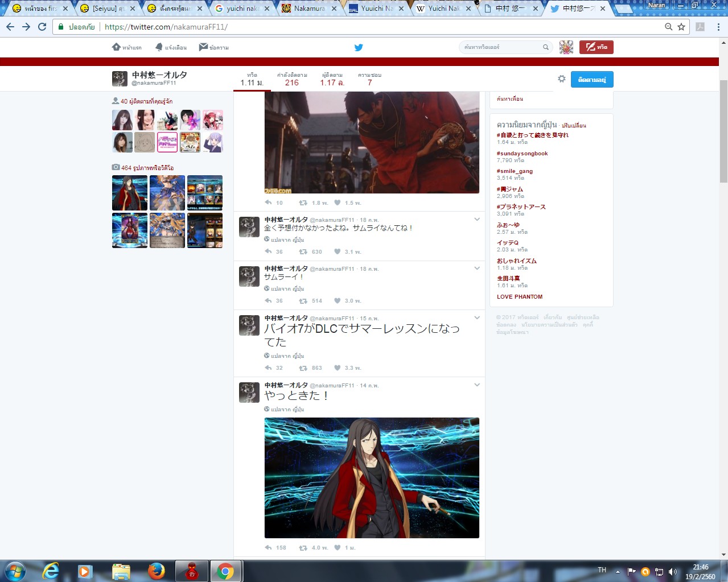This screenshot has width=728, height=582.
Task: Open the Windows Start button
Action: tap(14, 571)
